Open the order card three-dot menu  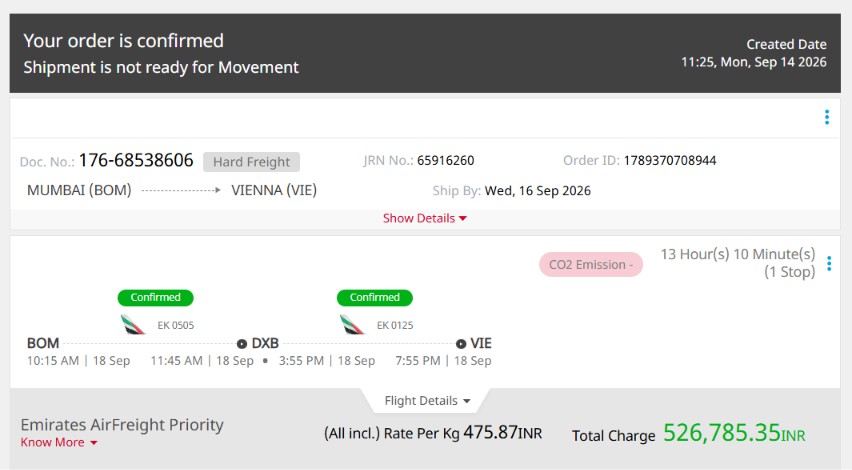click(x=826, y=117)
